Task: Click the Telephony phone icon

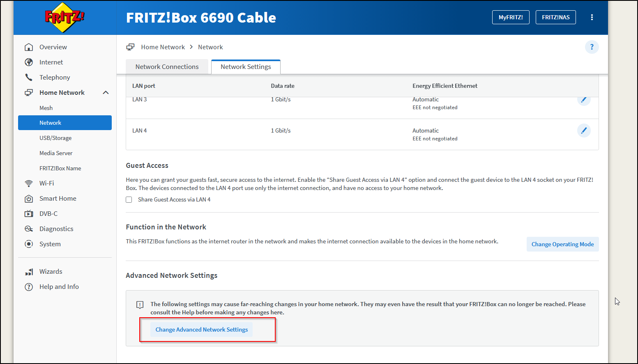Action: [x=29, y=78]
